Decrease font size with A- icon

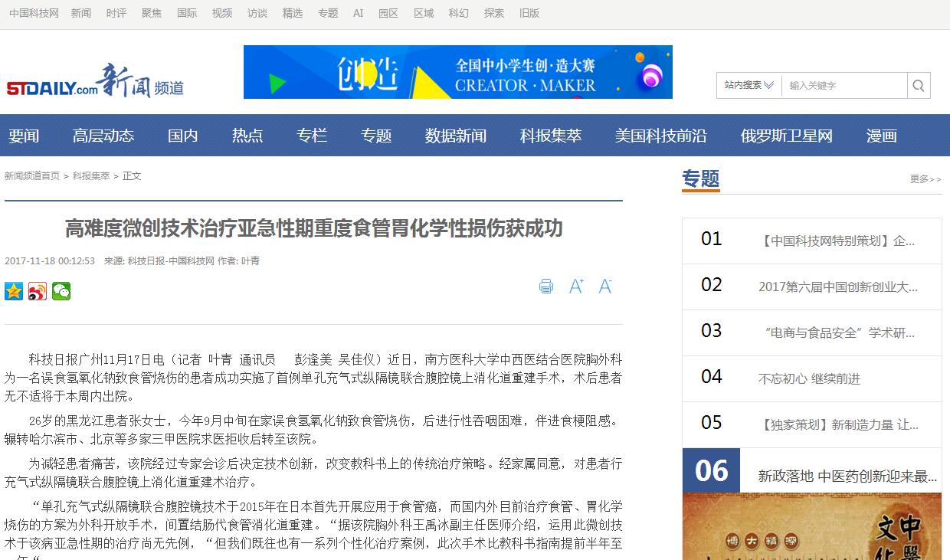[605, 287]
